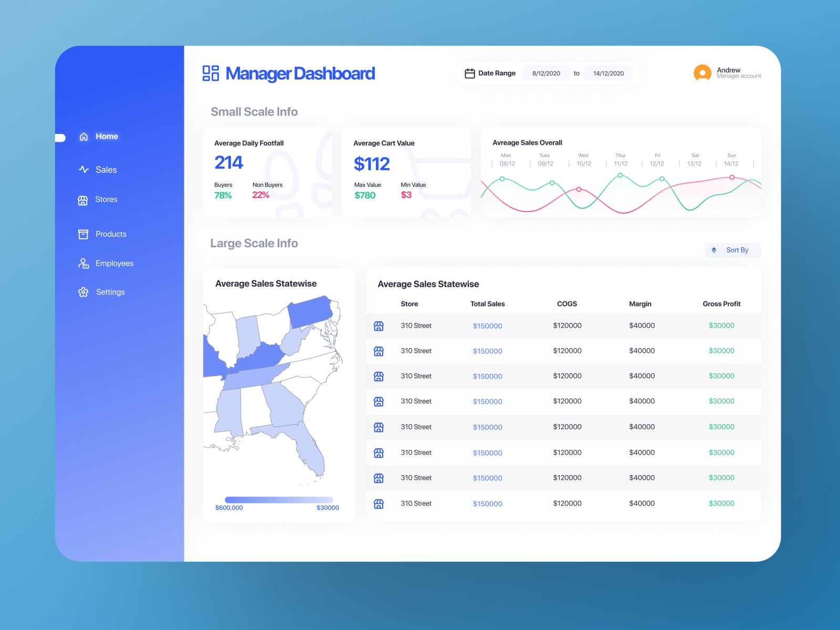The image size is (840, 630).
Task: Toggle the Thursday data point on the sales chart
Action: point(620,176)
